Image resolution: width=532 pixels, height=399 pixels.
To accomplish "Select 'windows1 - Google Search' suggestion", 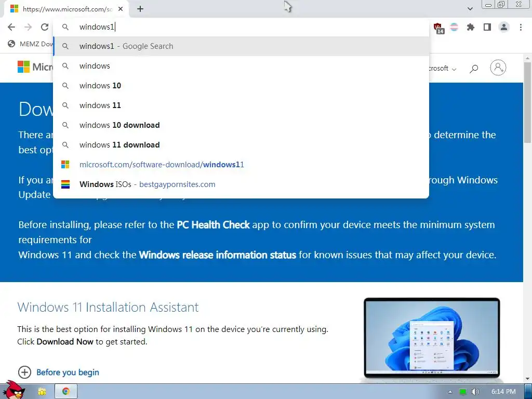I will 241,46.
